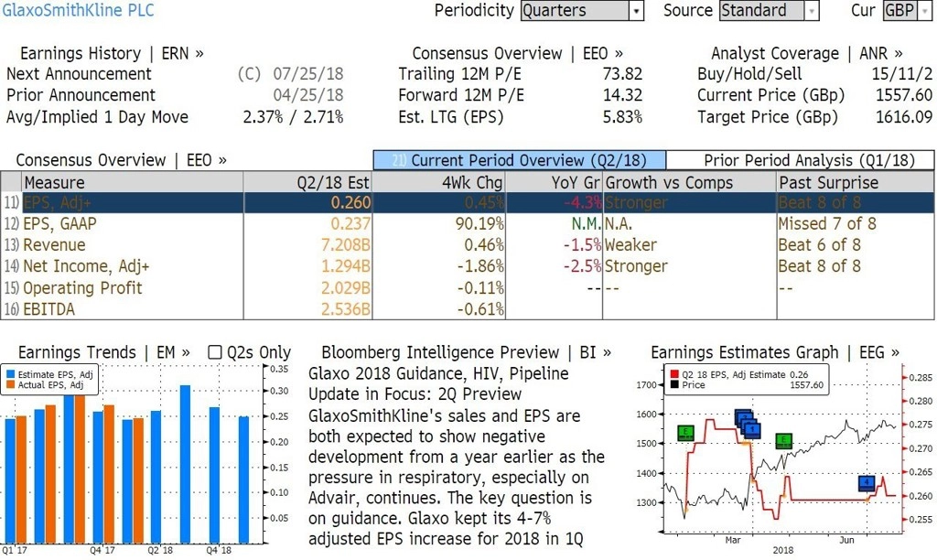Click the GlaxoSmithKline PLC company title
Screen dimensions: 937x560
[x=78, y=11]
